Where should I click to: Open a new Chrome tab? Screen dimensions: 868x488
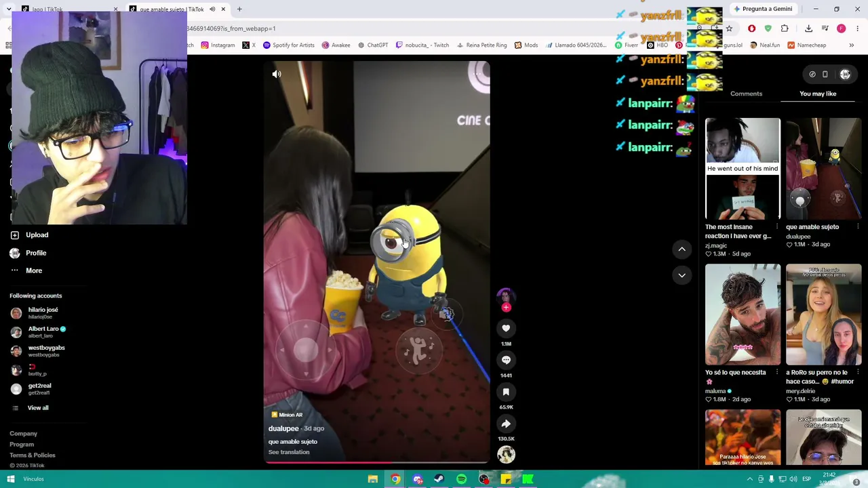pyautogui.click(x=239, y=9)
